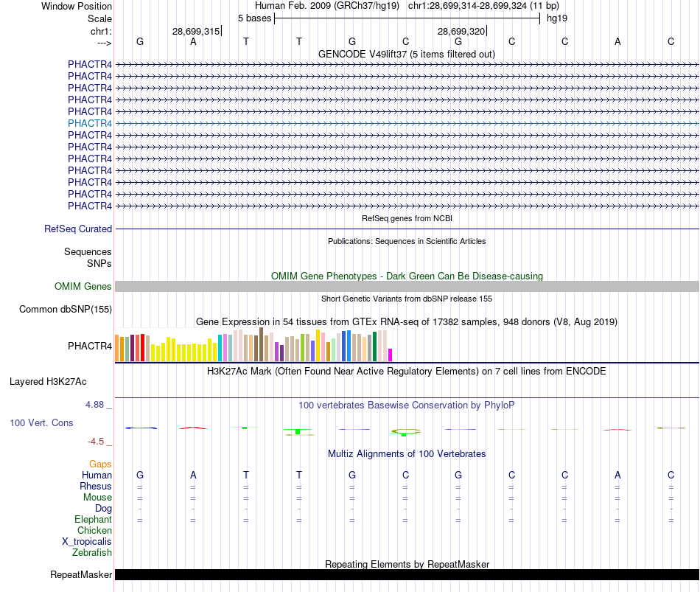This screenshot has width=700, height=592.
Task: Open the GTEx 'Gene Expression in 54 tissues' title
Action: point(407,321)
